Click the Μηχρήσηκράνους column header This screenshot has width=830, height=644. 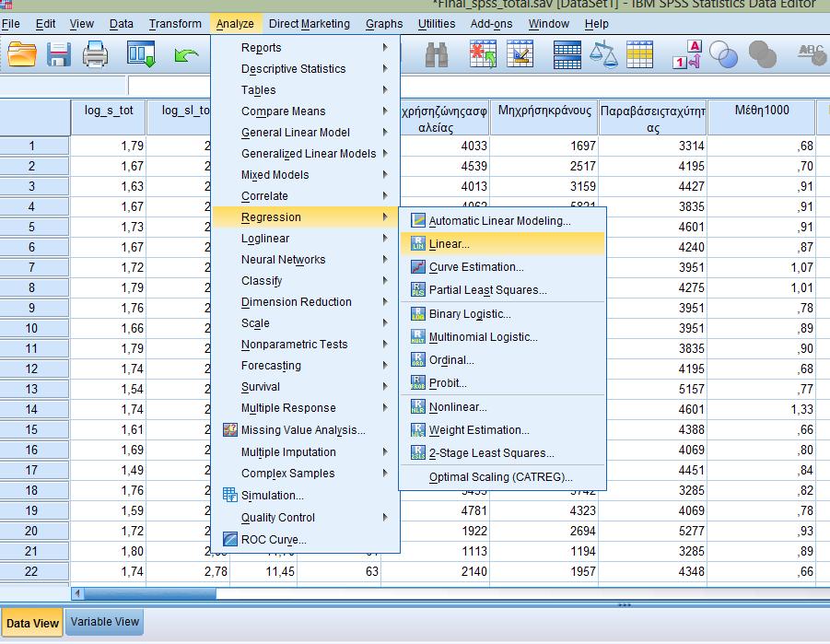coord(544,117)
